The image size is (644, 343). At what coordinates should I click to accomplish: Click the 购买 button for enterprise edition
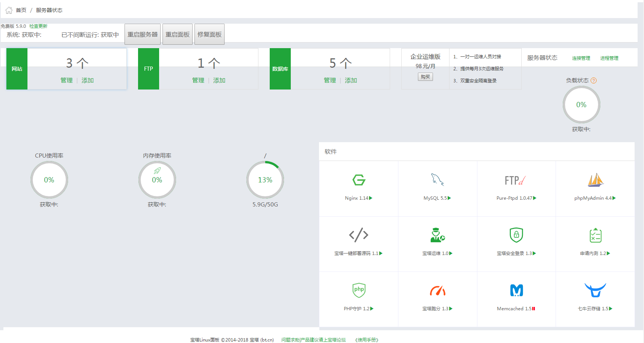[425, 77]
